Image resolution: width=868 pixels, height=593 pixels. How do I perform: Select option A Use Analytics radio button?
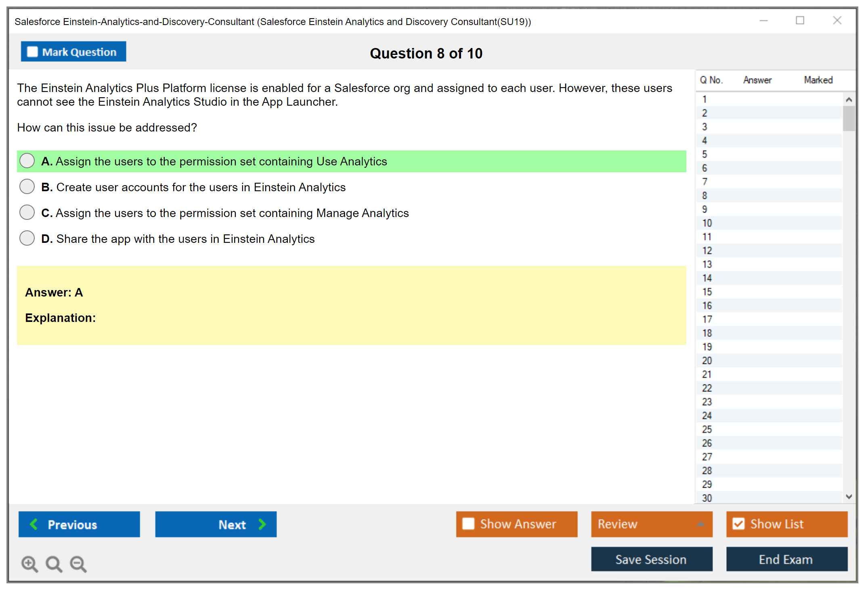pos(27,161)
